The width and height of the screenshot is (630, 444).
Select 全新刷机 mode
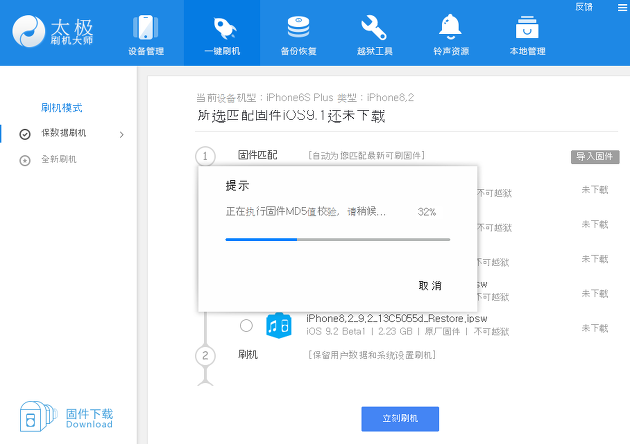coord(59,160)
